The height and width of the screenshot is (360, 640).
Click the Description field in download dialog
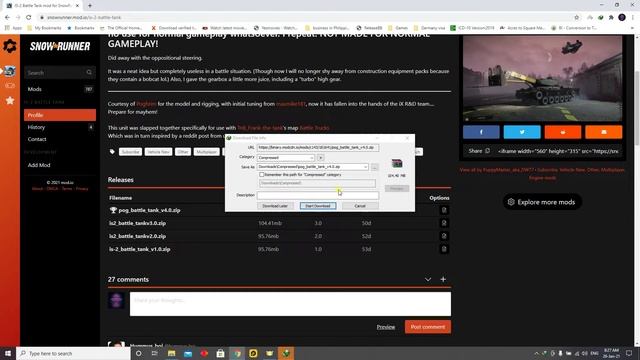(318, 196)
